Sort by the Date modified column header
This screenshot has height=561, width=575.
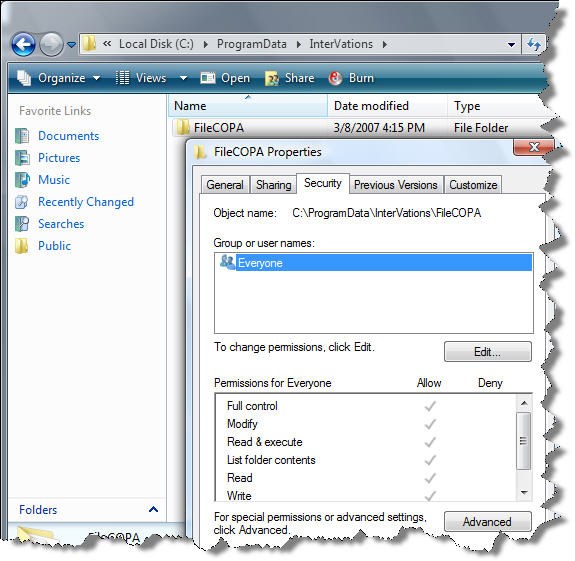point(387,106)
